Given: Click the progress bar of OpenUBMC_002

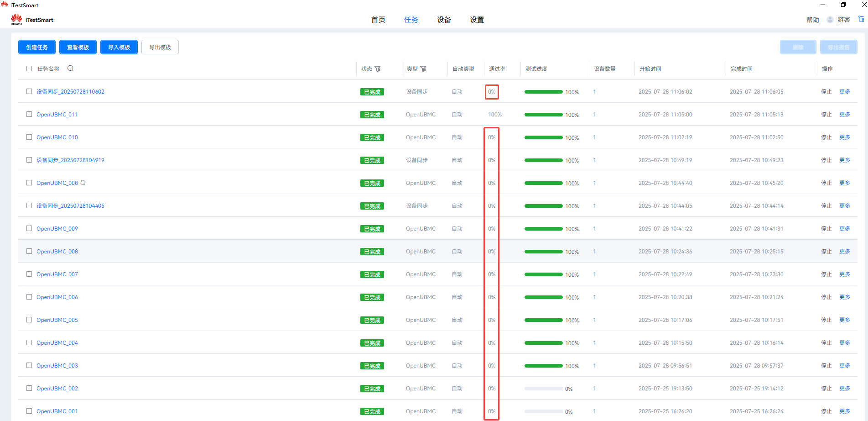Looking at the screenshot, I should (x=543, y=389).
